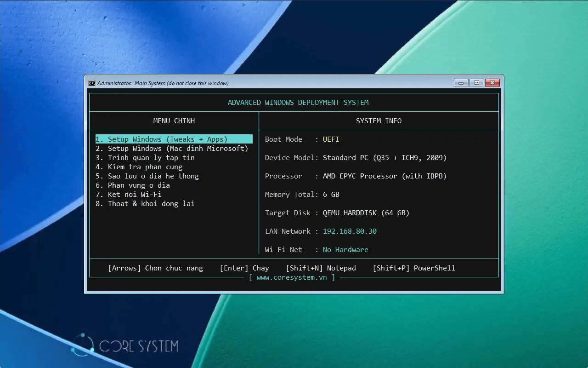Click the MENU CHINH header

pyautogui.click(x=174, y=121)
